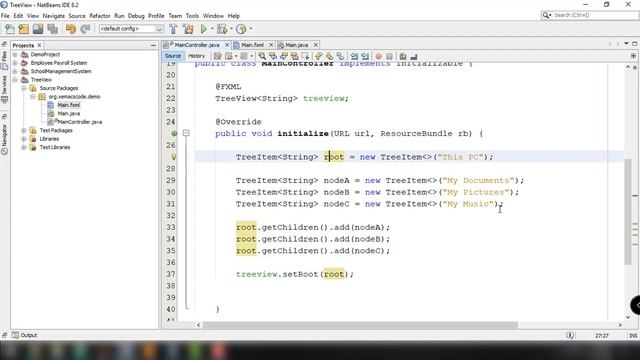Open the Debug menu
The width and height of the screenshot is (640, 360).
(136, 16)
